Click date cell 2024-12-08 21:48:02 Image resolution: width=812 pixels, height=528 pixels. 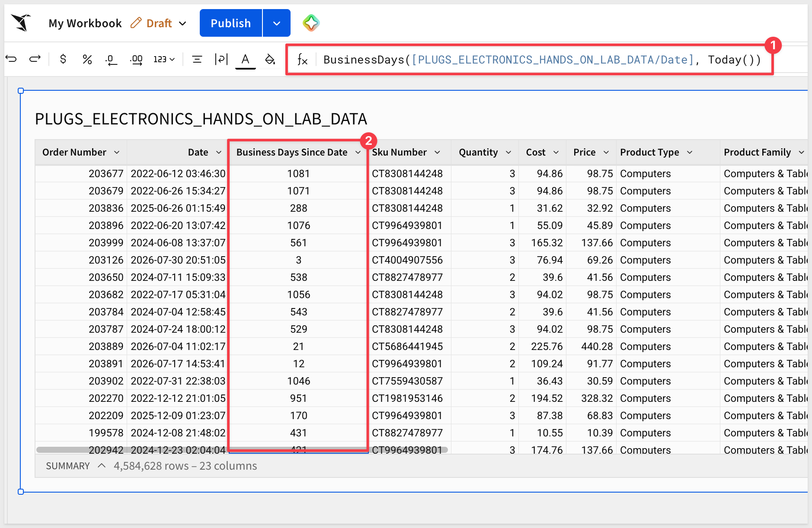tap(178, 433)
